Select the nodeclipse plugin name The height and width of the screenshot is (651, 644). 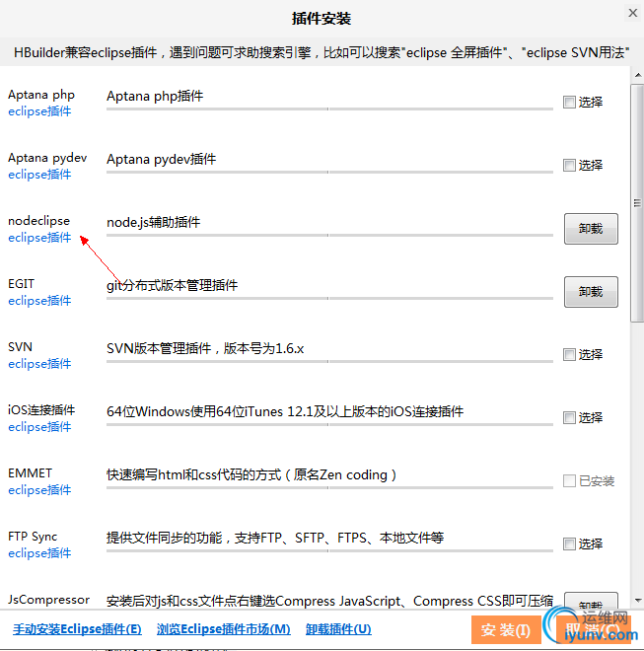(39, 221)
